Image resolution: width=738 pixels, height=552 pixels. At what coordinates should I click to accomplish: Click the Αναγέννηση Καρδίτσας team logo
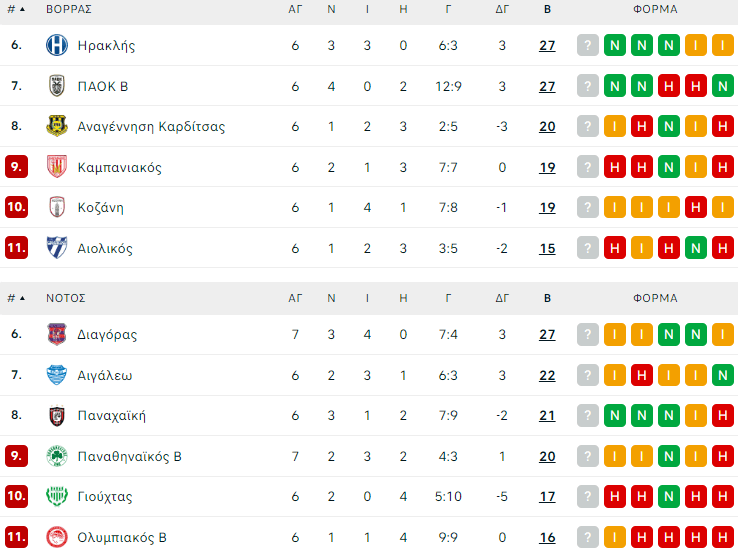tap(57, 126)
